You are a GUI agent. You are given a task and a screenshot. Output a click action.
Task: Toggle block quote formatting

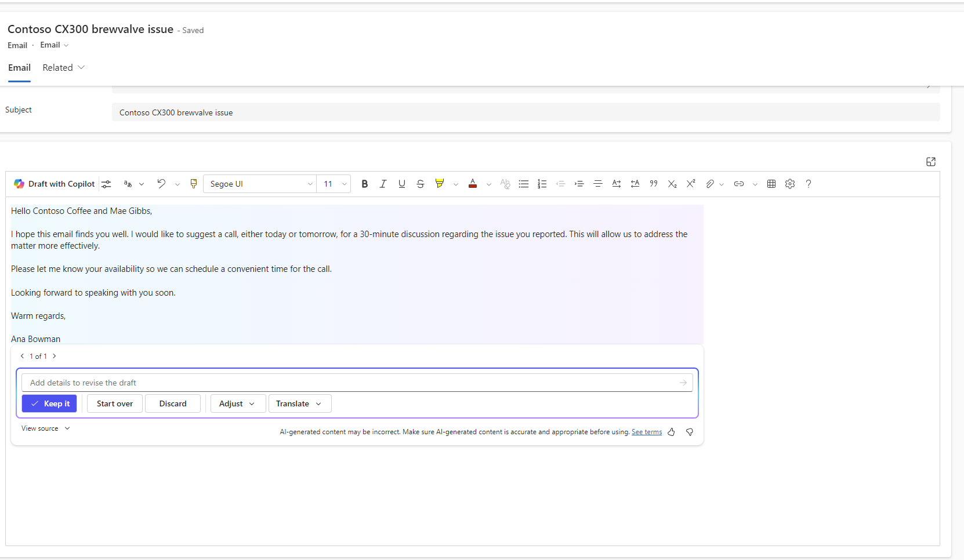point(654,184)
